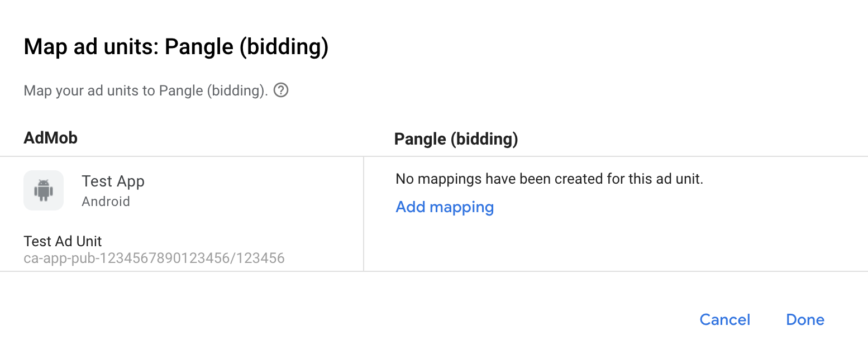Click the 'No mappings have been created' message

(x=549, y=179)
